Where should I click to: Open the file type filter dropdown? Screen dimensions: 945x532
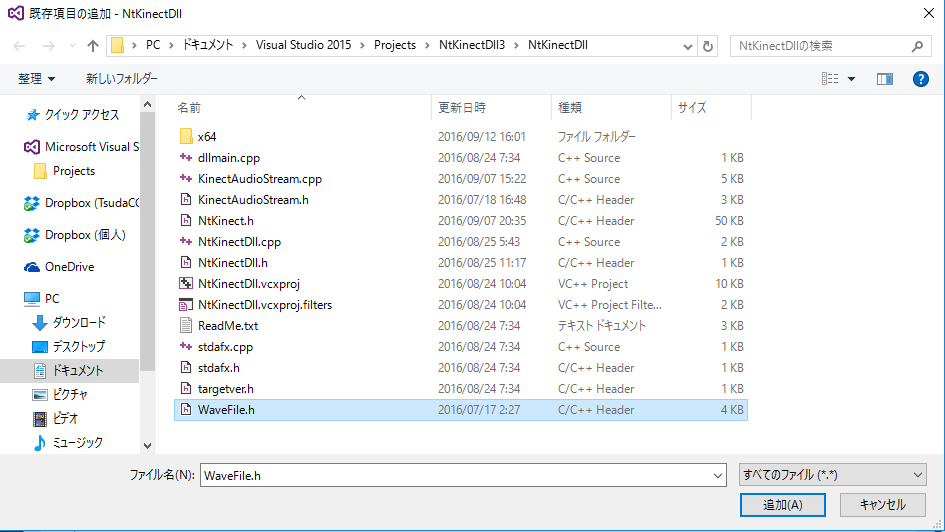coord(831,475)
